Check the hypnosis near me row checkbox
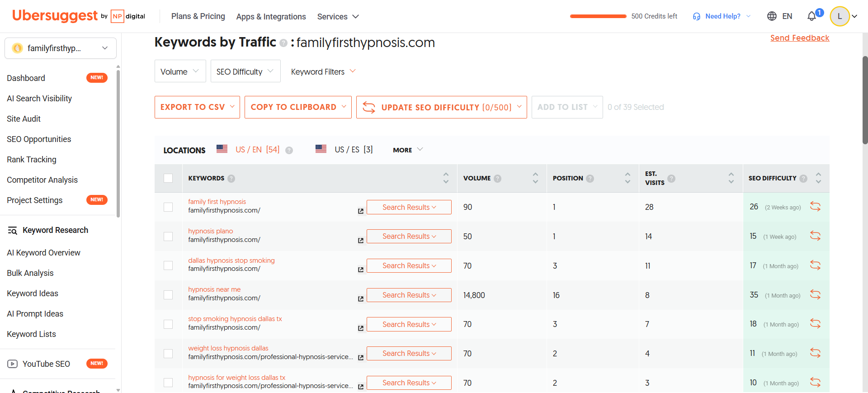 (x=168, y=295)
